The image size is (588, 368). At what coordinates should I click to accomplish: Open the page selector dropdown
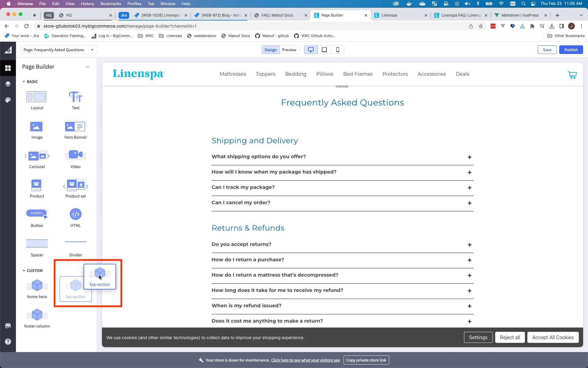(59, 49)
